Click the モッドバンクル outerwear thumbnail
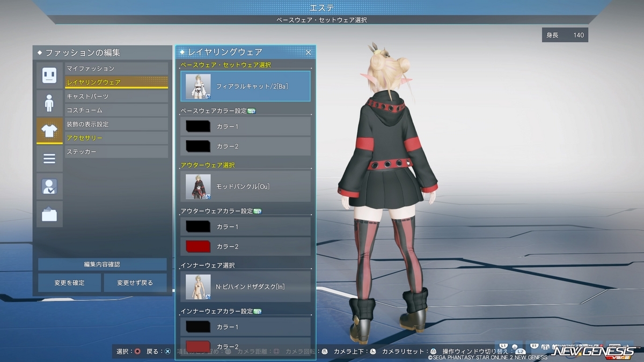 [x=198, y=187]
